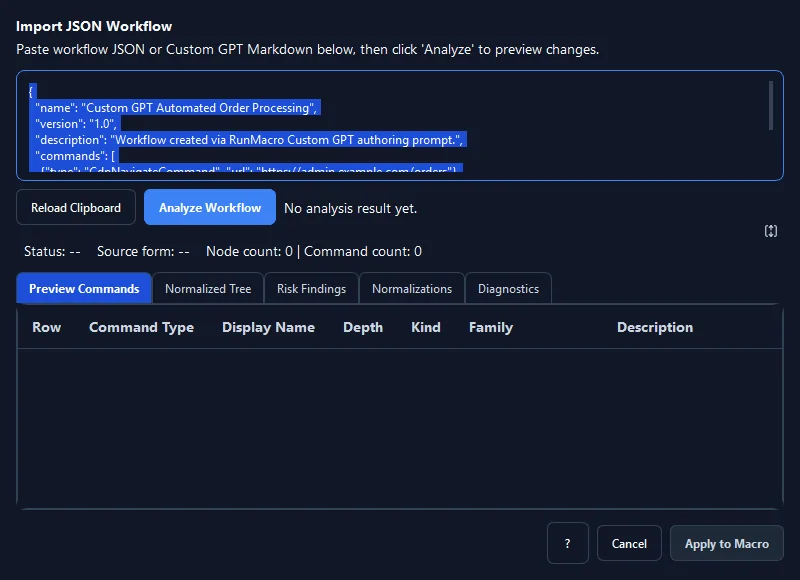Click the 'Command count: 0' text
800x580 pixels.
[363, 251]
